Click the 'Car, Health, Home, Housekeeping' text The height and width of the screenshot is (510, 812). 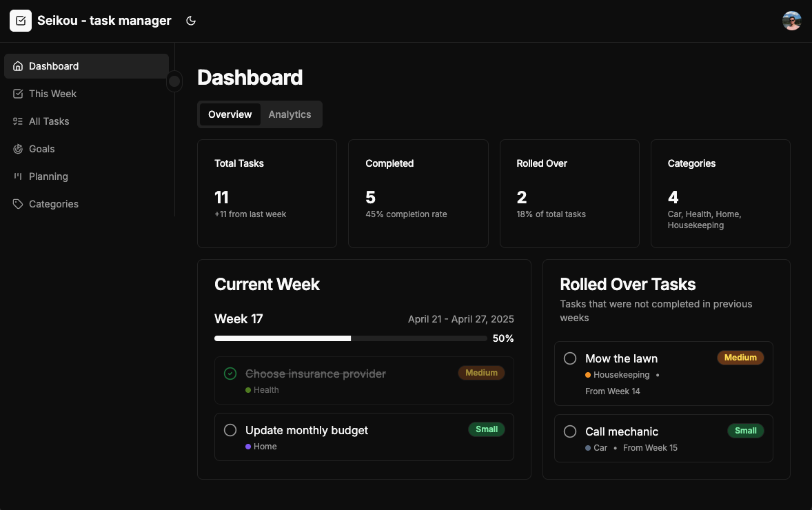point(704,220)
